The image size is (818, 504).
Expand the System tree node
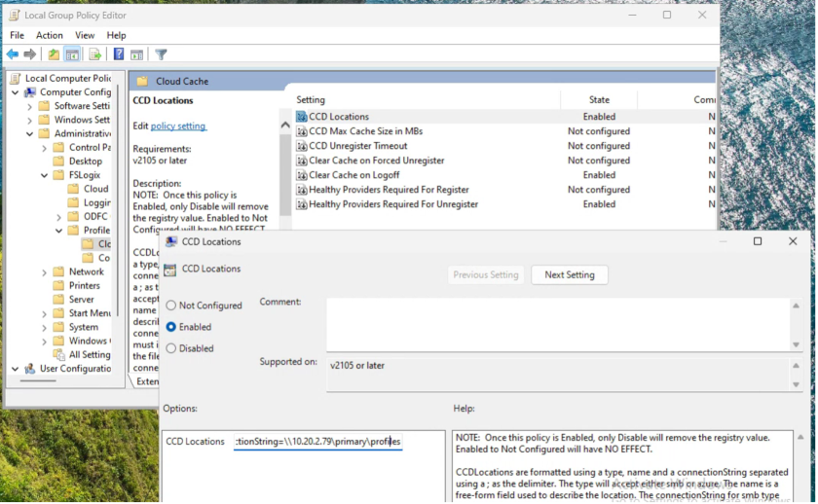(45, 327)
